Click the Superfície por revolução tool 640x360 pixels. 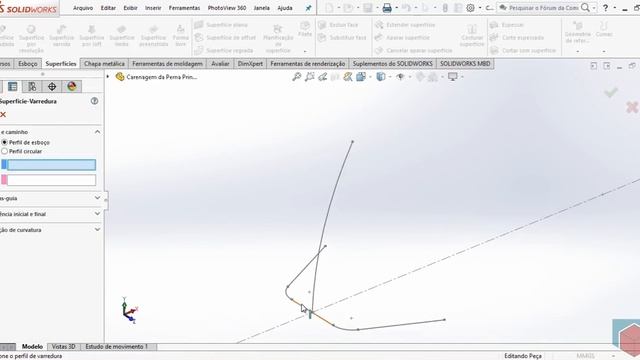[31, 38]
